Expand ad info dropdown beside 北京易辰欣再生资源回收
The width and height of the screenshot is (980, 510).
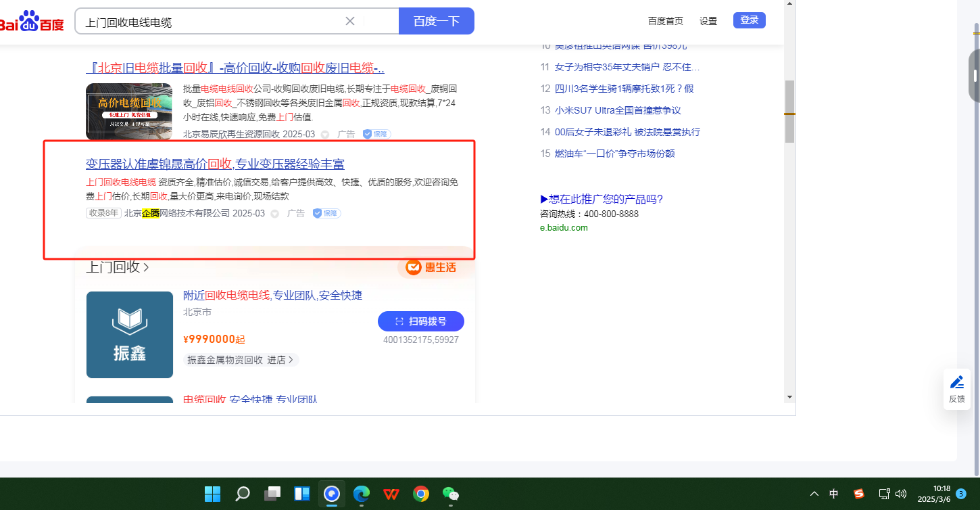pyautogui.click(x=325, y=135)
